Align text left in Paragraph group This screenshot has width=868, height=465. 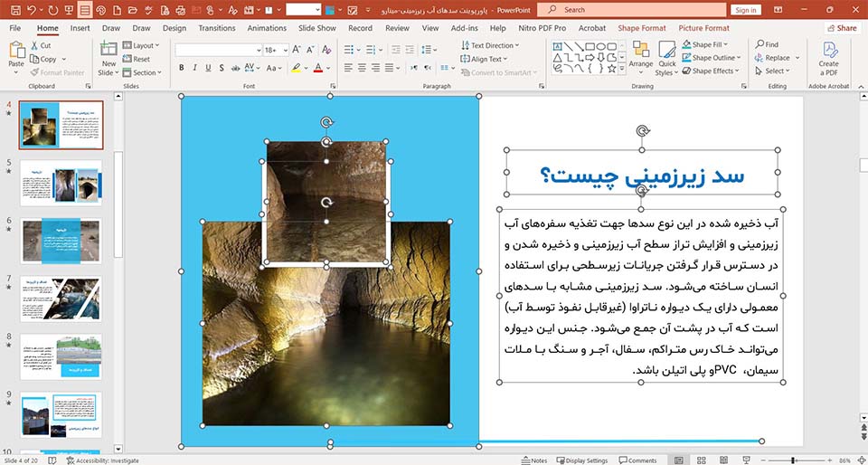tap(348, 68)
